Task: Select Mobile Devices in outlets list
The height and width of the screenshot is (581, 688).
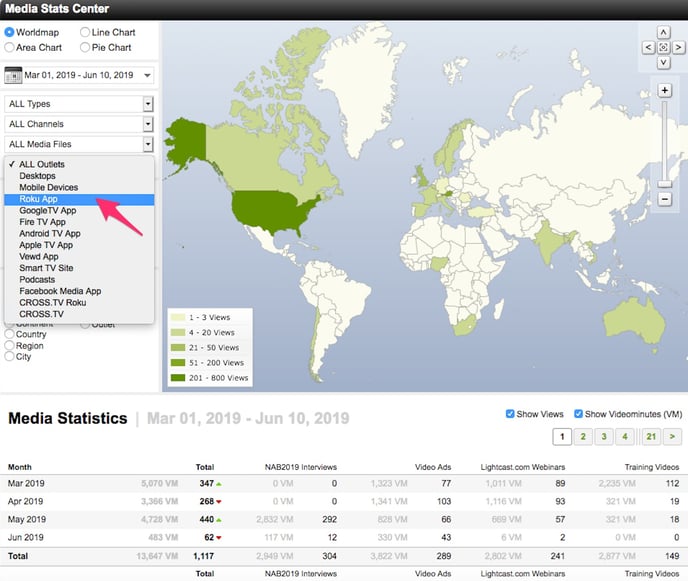Action: point(48,187)
